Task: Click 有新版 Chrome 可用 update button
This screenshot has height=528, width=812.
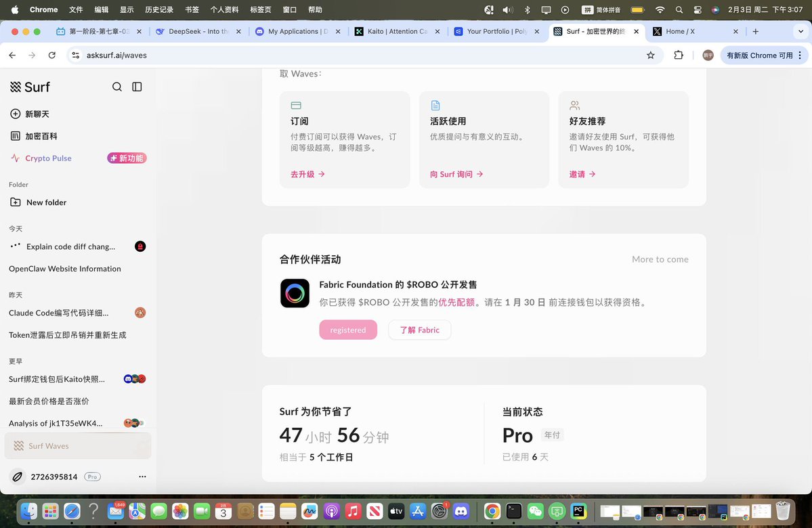Action: (763, 56)
